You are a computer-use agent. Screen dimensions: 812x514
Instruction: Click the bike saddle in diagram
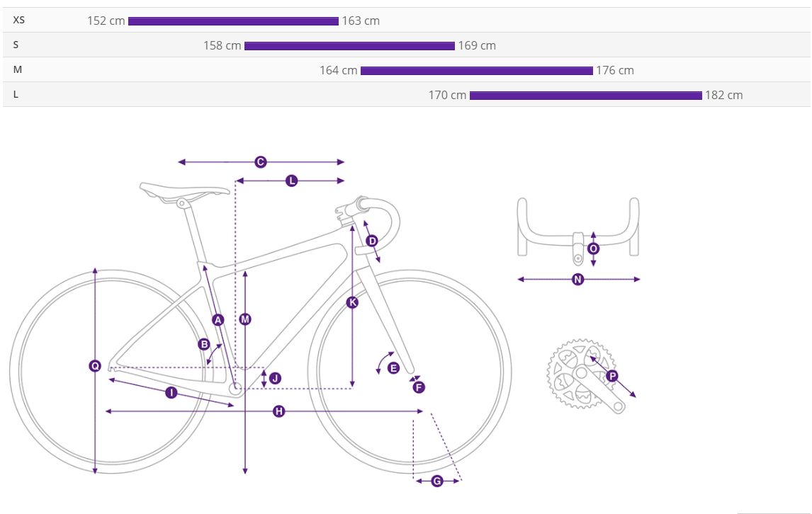(184, 192)
